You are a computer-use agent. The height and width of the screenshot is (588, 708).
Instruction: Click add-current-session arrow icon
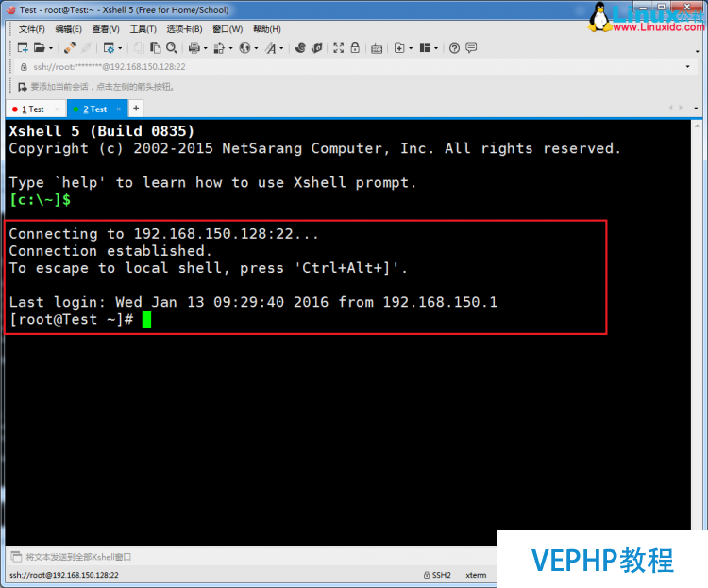pyautogui.click(x=23, y=87)
